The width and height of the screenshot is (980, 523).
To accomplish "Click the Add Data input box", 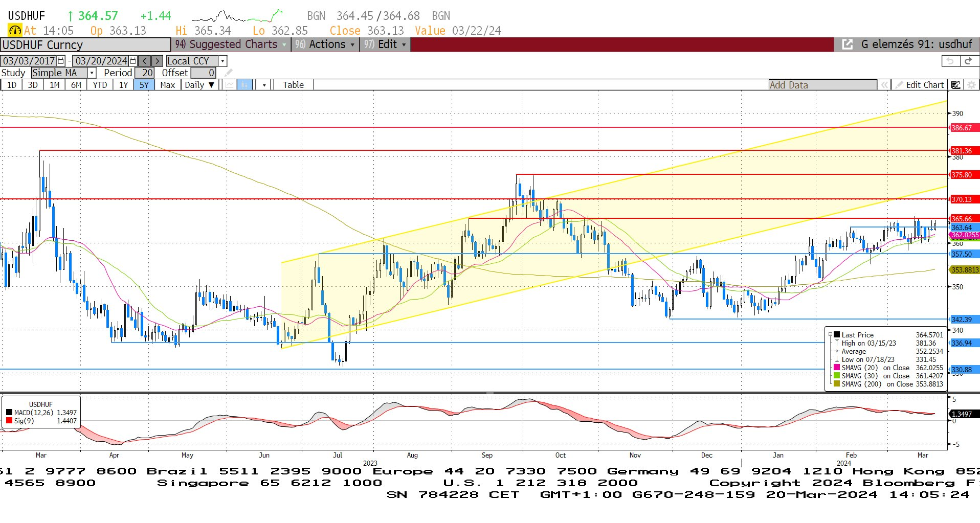I will pos(822,85).
